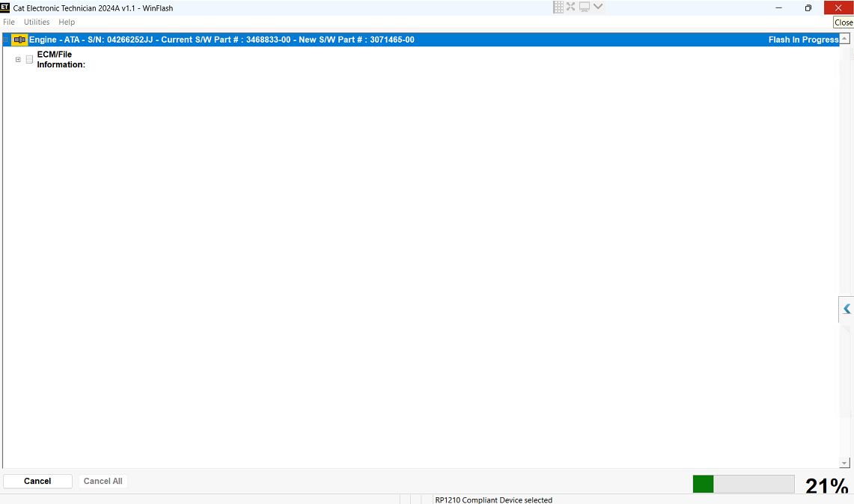This screenshot has width=854, height=504.
Task: Click the ET application logo in title bar
Action: (x=5, y=7)
